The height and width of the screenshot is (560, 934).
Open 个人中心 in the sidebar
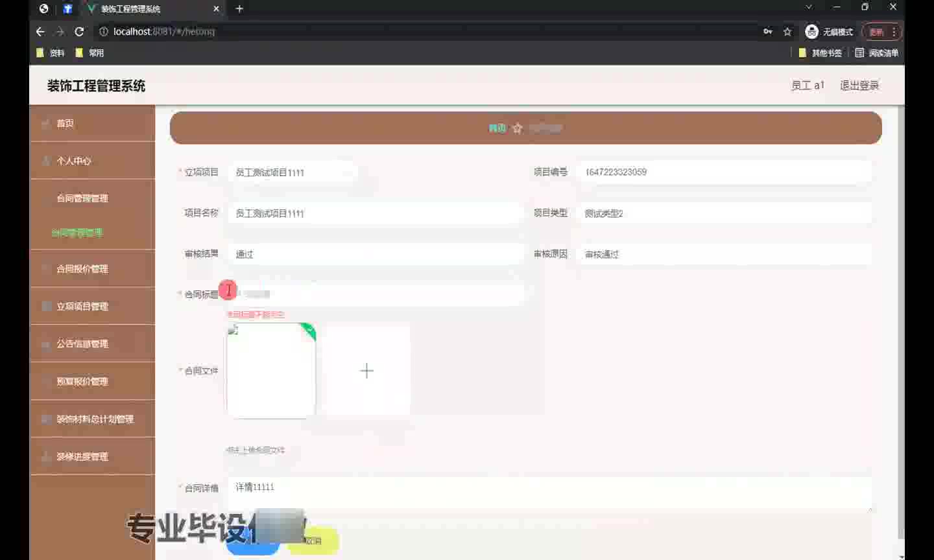pos(92,161)
